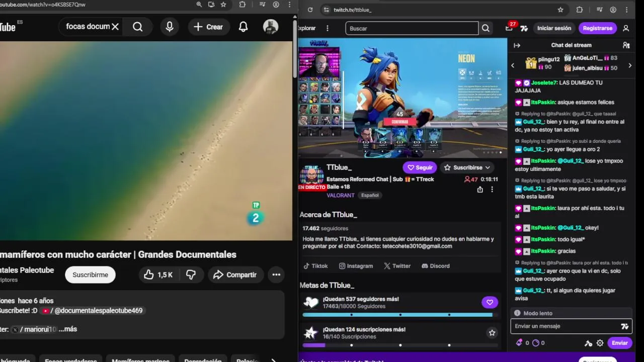Screen dimensions: 644x362
Task: Open the YouTube video more-actions menu
Action: [276, 275]
